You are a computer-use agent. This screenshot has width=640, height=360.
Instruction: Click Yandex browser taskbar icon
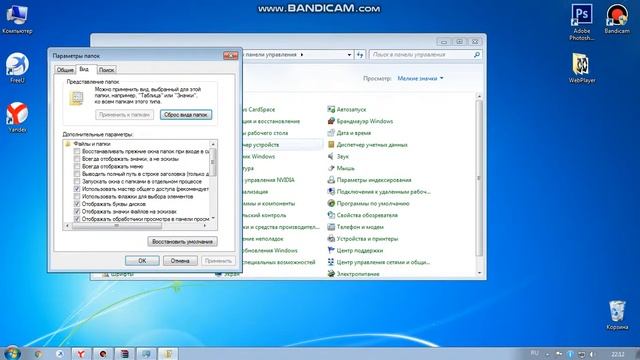(81, 353)
